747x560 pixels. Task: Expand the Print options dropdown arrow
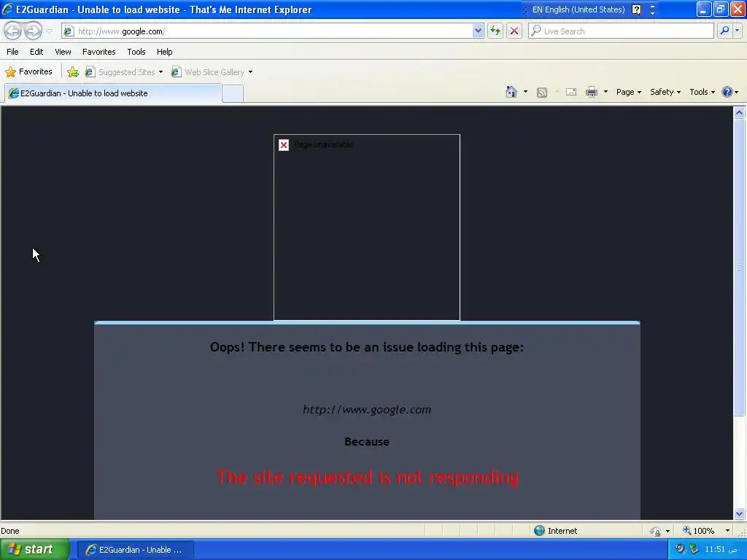point(605,92)
